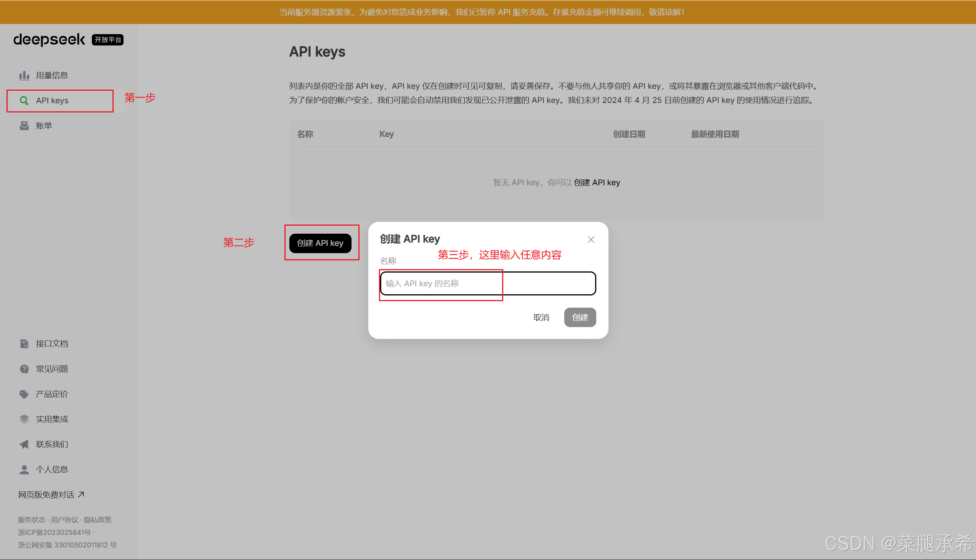This screenshot has width=976, height=560.
Task: Click the external link arrow beside 网页版免费对话
Action: point(81,494)
